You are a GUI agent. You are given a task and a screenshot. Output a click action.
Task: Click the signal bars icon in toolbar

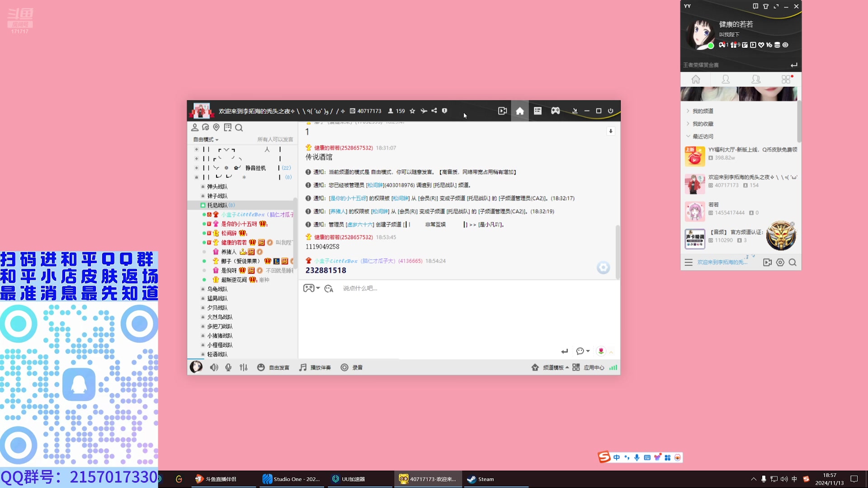click(613, 368)
